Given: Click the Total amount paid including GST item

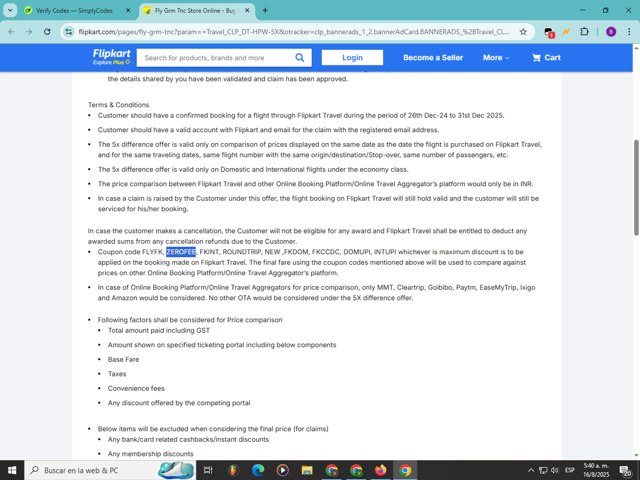Looking at the screenshot, I should tap(159, 330).
